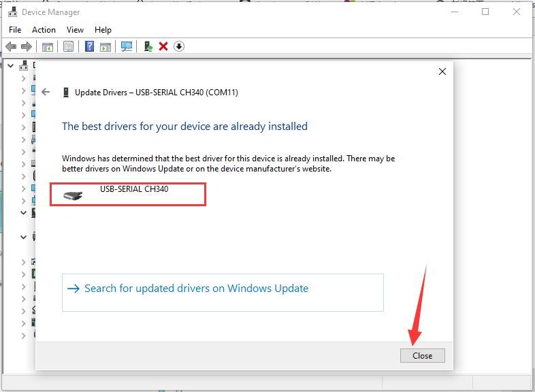Open the Properties toolbar icon
The image size is (535, 392).
pyautogui.click(x=68, y=46)
